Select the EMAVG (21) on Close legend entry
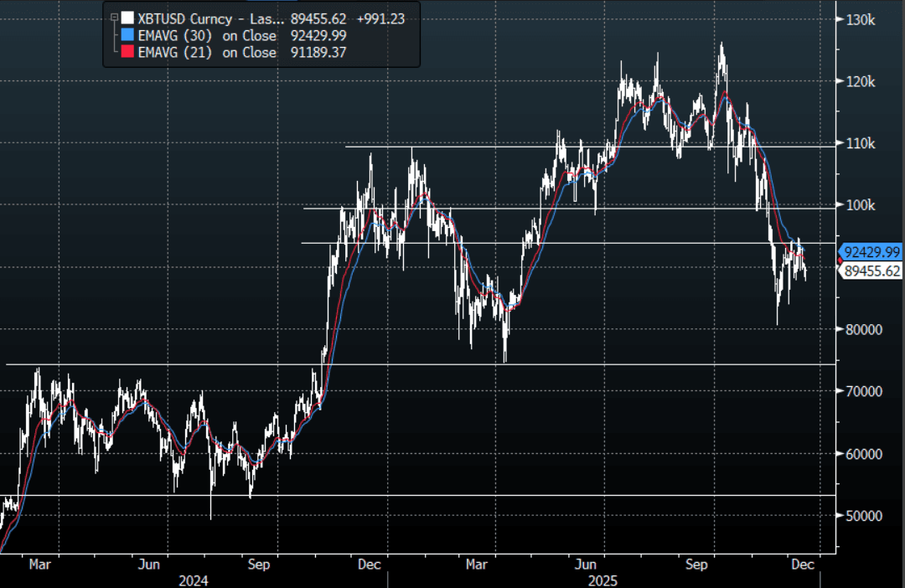The height and width of the screenshot is (588, 905). coord(206,52)
